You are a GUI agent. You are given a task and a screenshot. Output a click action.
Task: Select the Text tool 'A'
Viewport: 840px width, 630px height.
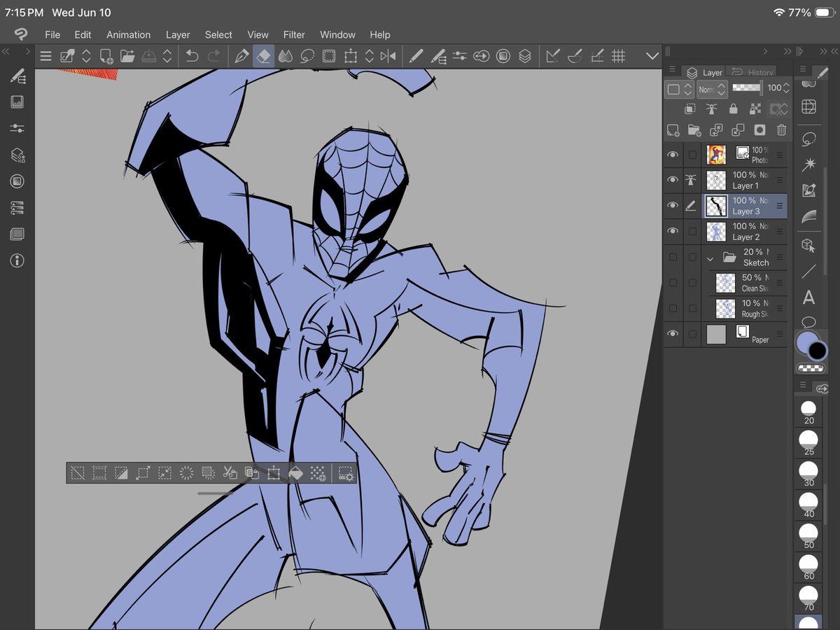808,297
